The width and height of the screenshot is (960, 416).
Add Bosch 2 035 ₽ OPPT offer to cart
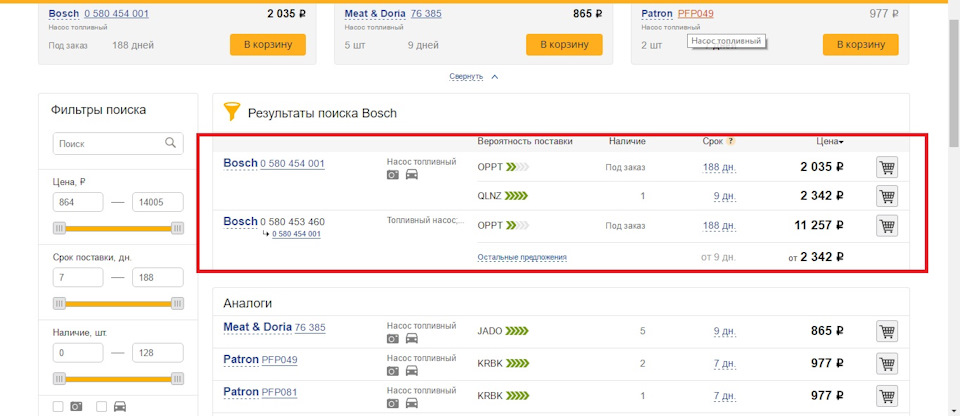coord(887,167)
